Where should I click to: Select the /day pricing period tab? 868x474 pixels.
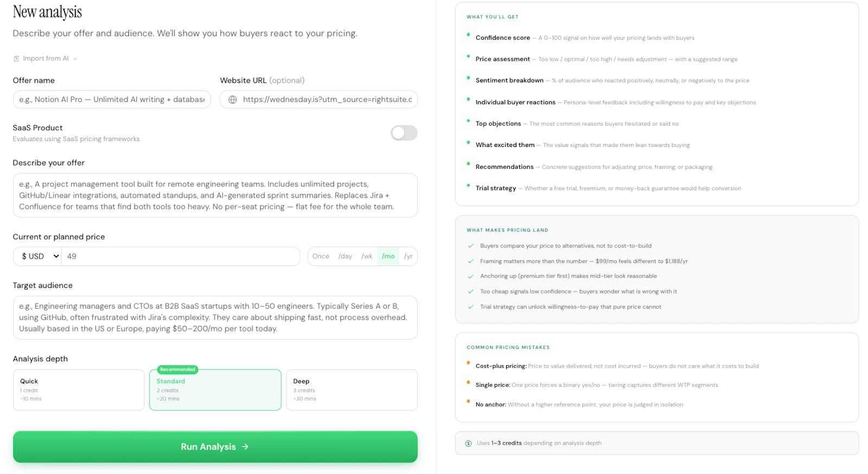pyautogui.click(x=346, y=256)
